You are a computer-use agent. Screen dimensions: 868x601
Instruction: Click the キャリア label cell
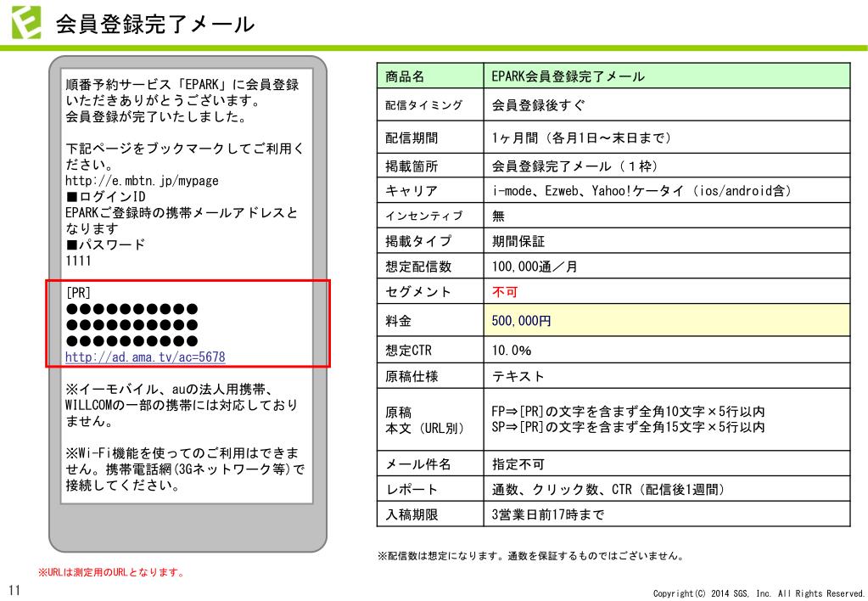(x=430, y=190)
